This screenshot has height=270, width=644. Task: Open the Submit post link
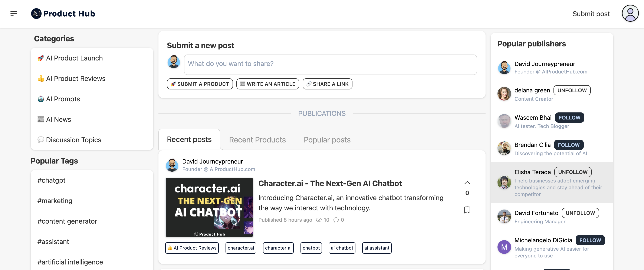(591, 14)
